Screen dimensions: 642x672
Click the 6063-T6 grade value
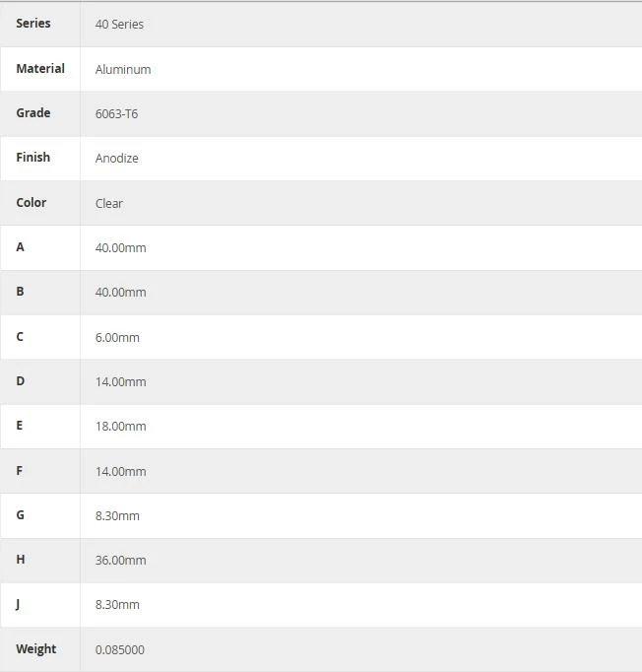pos(116,114)
